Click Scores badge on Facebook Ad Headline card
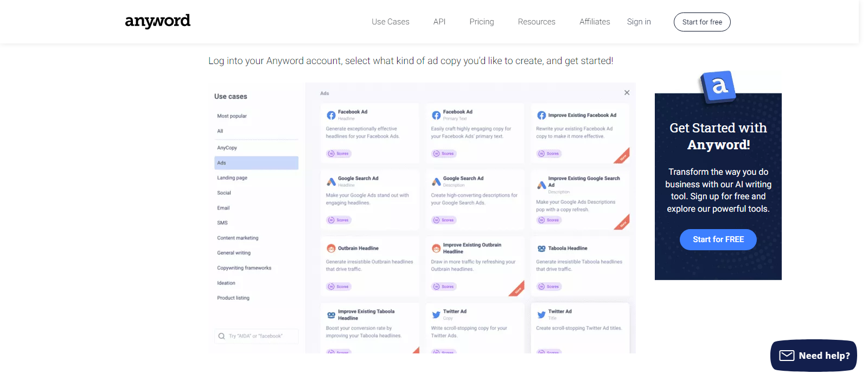The width and height of the screenshot is (868, 380). tap(339, 154)
